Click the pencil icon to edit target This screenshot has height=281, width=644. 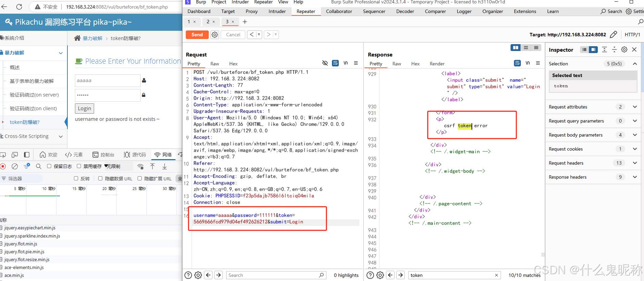click(614, 35)
